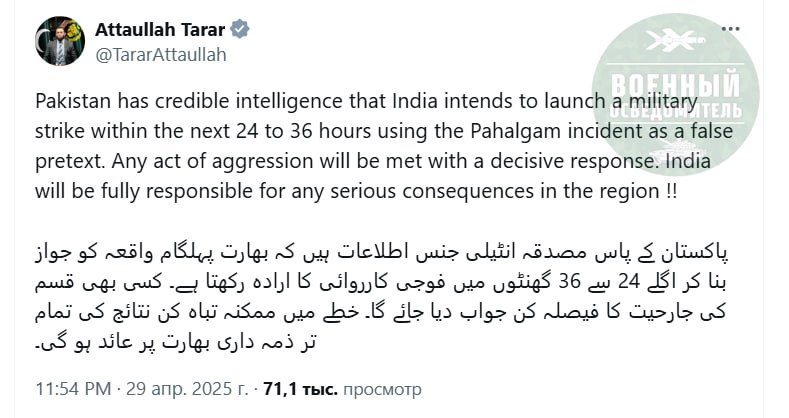Open the 11:54 PM timestamp link
The width and height of the screenshot is (789, 418).
[x=69, y=388]
